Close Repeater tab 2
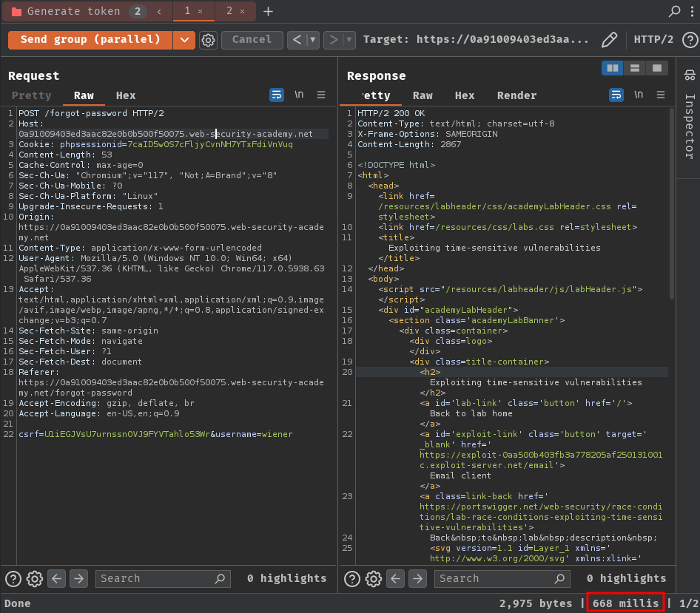The image size is (700, 613). (242, 12)
